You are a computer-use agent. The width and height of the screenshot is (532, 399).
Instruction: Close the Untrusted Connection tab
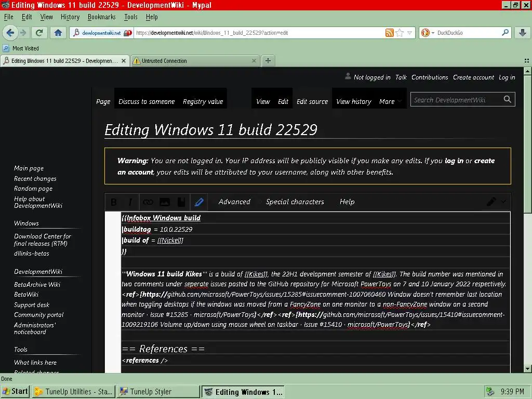[254, 61]
